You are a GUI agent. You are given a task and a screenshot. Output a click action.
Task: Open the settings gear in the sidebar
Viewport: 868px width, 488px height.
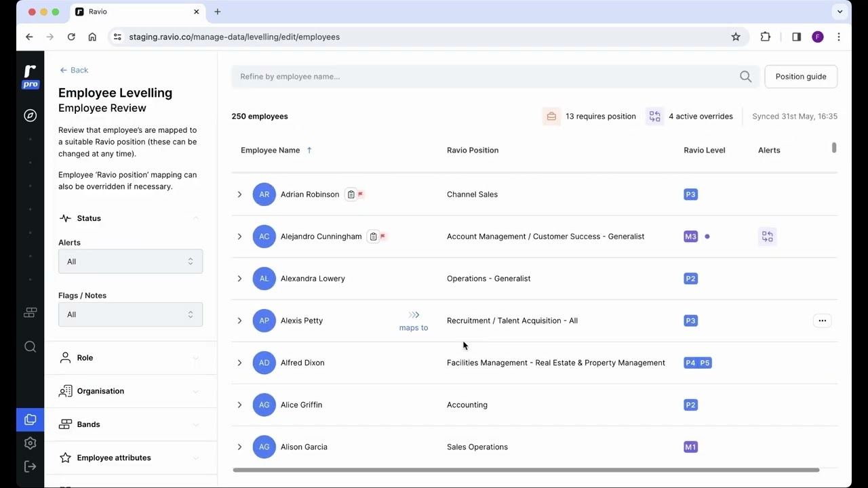[x=30, y=443]
